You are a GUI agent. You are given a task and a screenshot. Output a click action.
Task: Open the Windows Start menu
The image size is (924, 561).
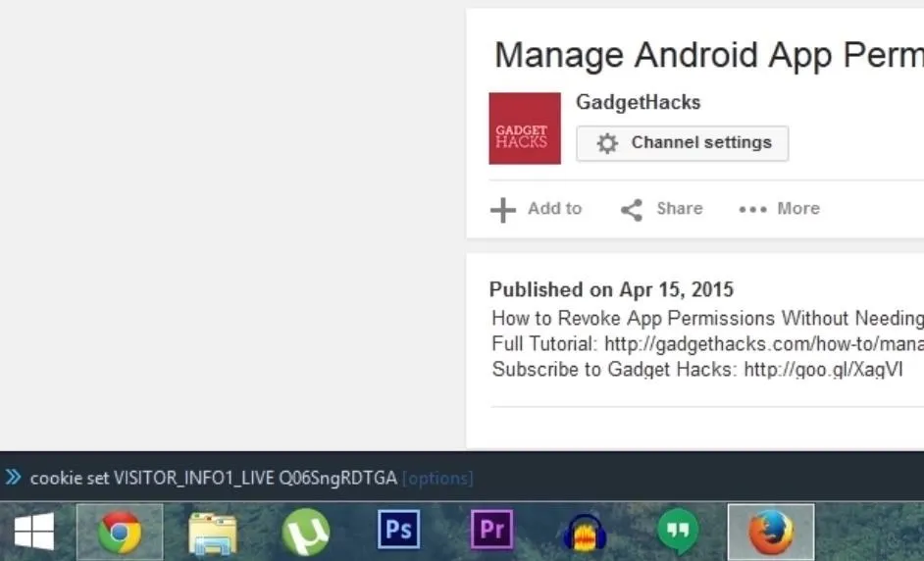(x=33, y=532)
